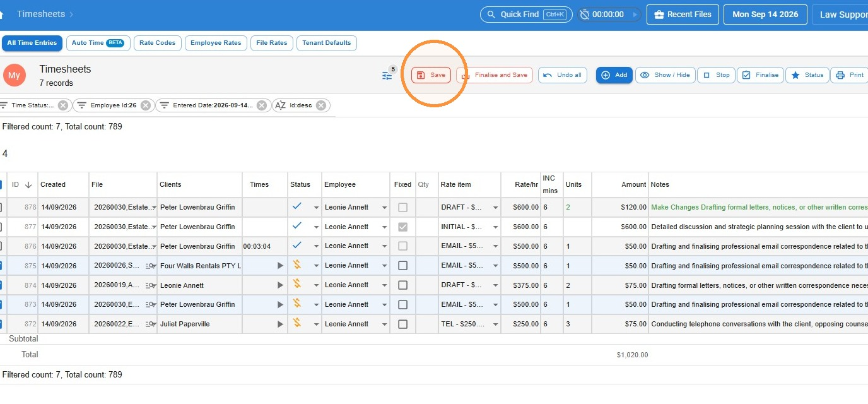Click unbilled status icon on row 875
Viewport: 868px width, 404px height.
(297, 264)
